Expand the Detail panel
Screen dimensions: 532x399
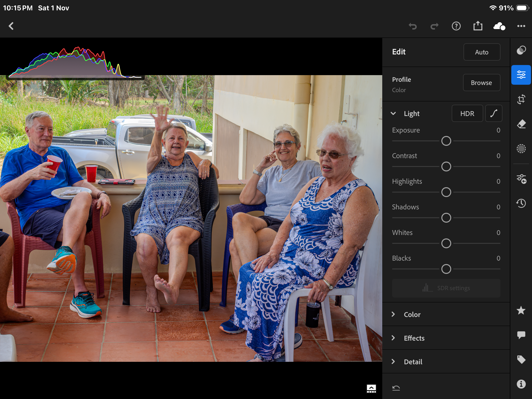[413, 362]
